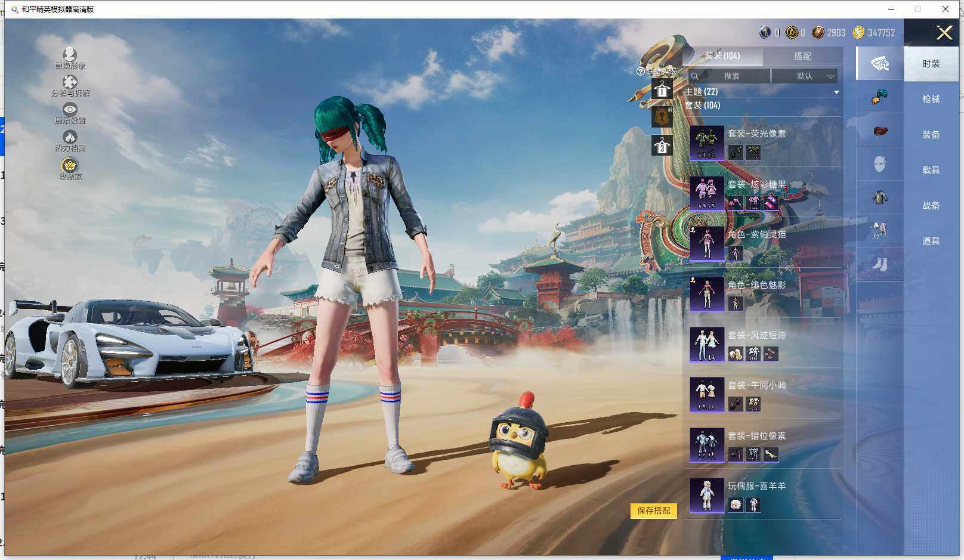
Task: Select the 角色-紫俏灵猫 character thumbnail
Action: [707, 243]
